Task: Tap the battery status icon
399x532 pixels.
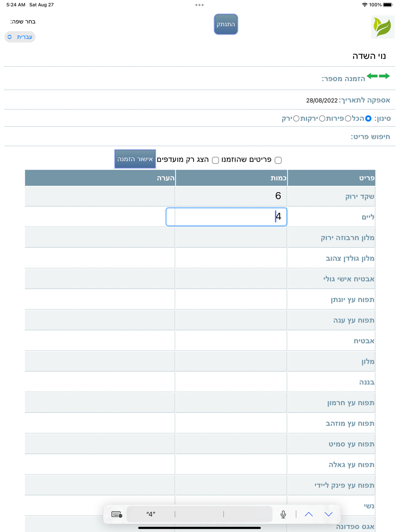Action: [x=387, y=5]
